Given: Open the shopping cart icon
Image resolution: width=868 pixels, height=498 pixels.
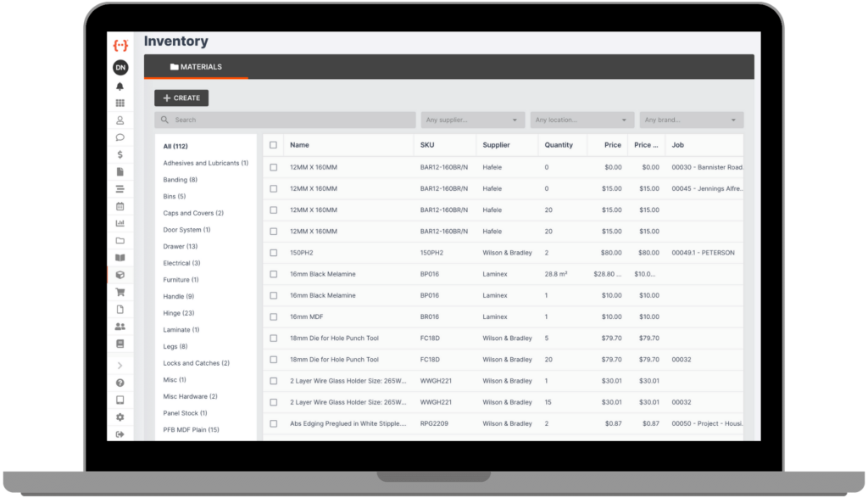Looking at the screenshot, I should [120, 291].
